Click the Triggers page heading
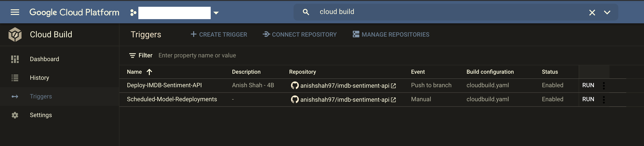The width and height of the screenshot is (644, 146). click(146, 35)
